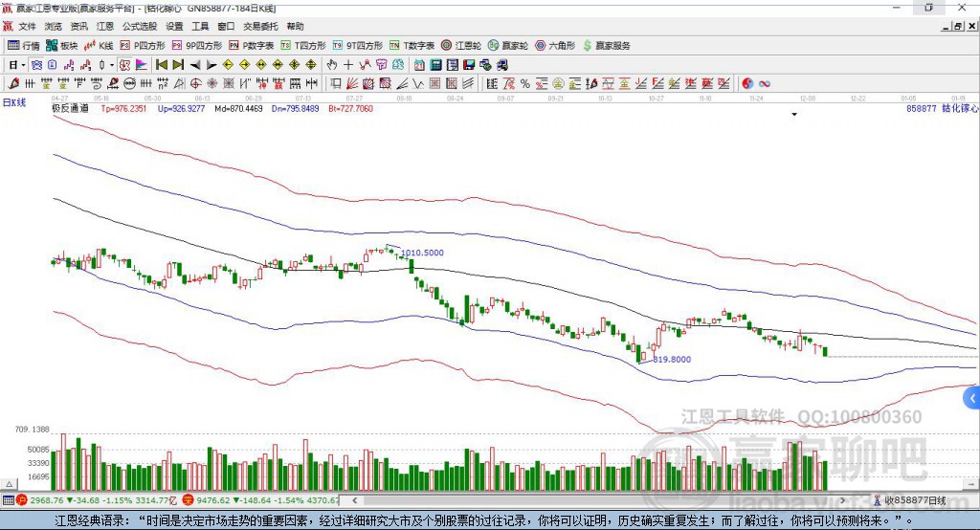Open the 江恩 menu

click(105, 26)
